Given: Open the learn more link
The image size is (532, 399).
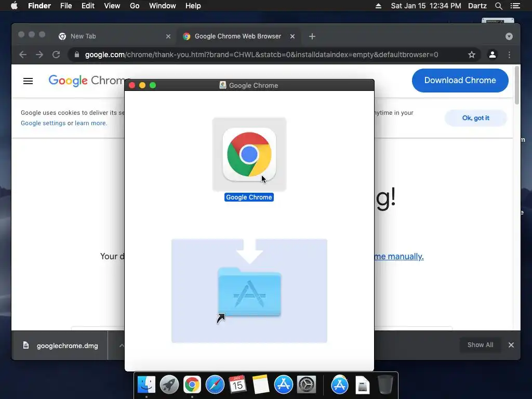Looking at the screenshot, I should click(x=90, y=123).
